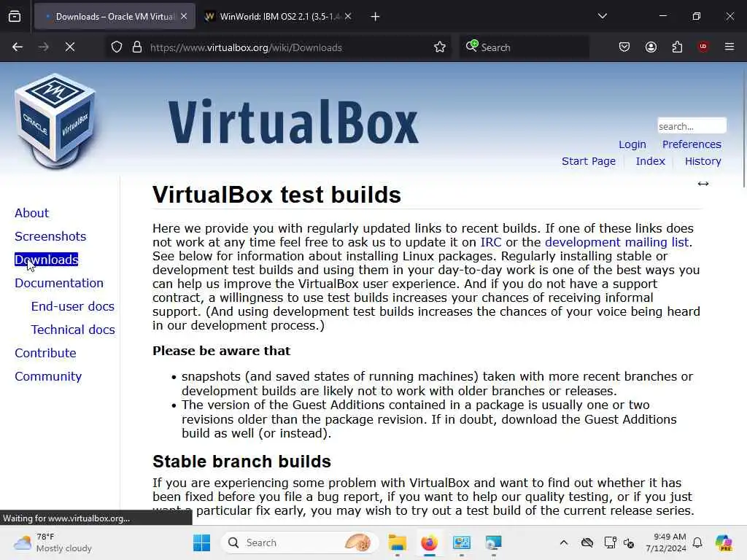Open the clock showing 9:49 AM

click(666, 542)
